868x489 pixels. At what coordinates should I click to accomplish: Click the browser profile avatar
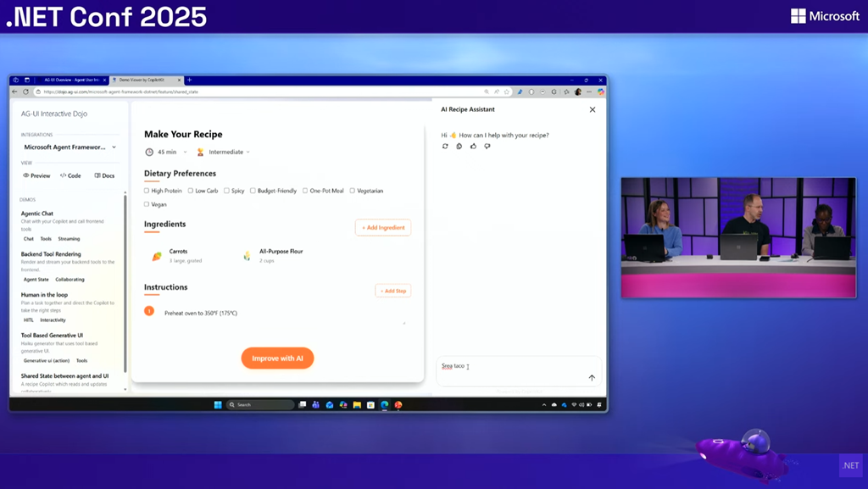tap(578, 92)
